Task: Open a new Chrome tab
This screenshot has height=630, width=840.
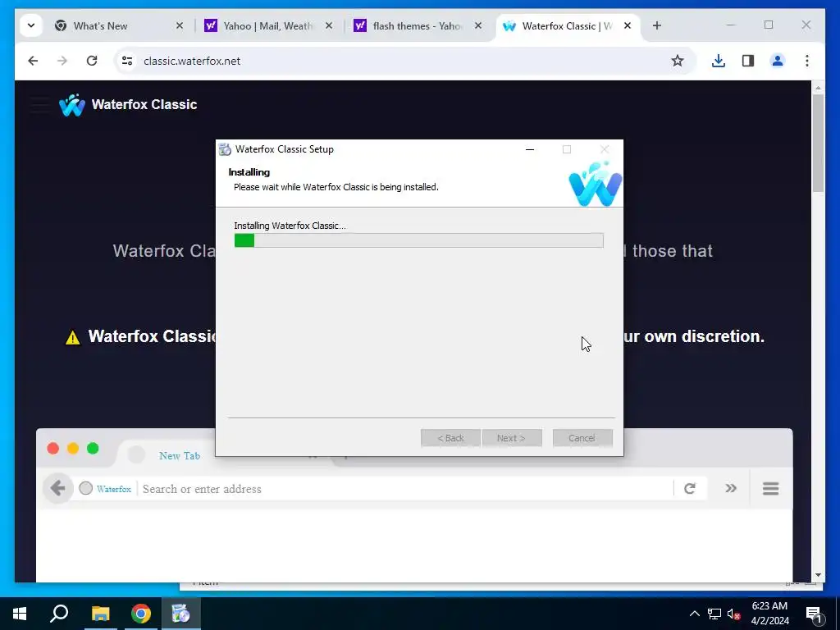Action: coord(657,25)
